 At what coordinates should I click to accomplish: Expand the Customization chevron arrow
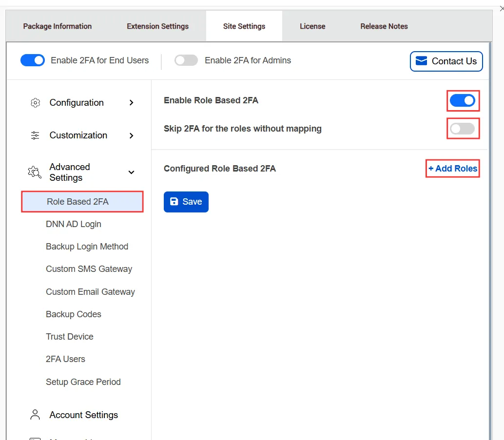pos(131,135)
